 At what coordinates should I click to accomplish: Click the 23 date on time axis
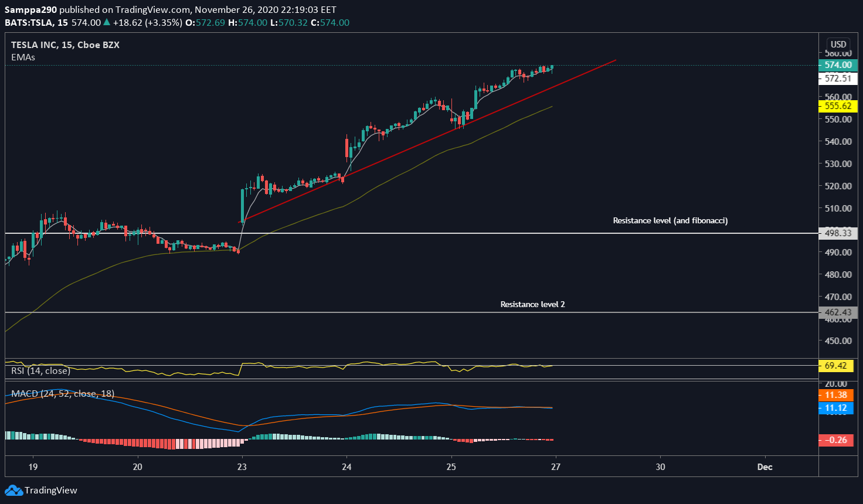[242, 467]
